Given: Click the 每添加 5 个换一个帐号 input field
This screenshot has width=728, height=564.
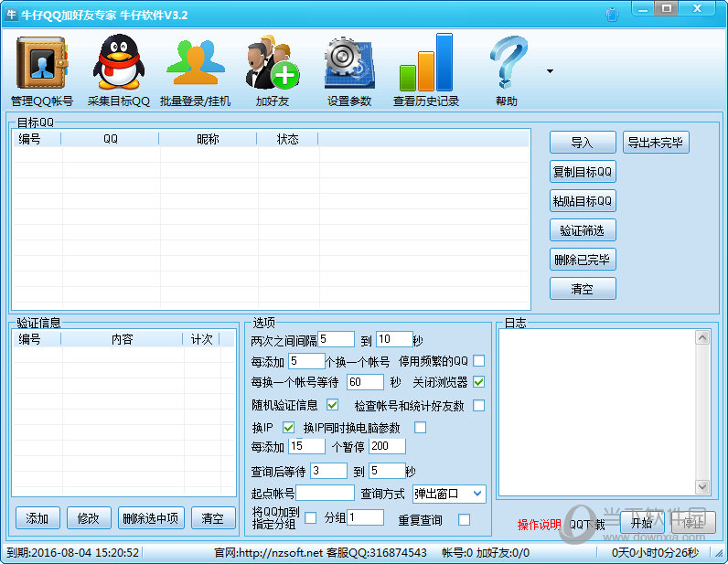Looking at the screenshot, I should tap(306, 361).
